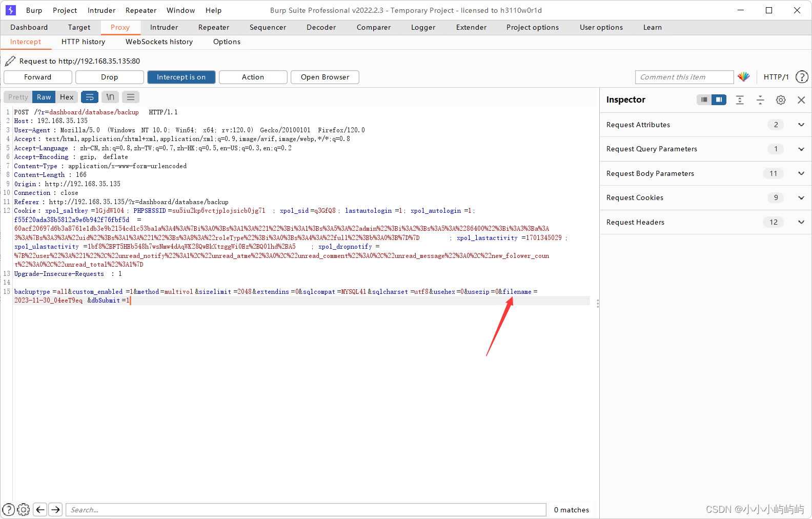Open the Help menu
Image resolution: width=812 pixels, height=519 pixels.
click(x=214, y=10)
